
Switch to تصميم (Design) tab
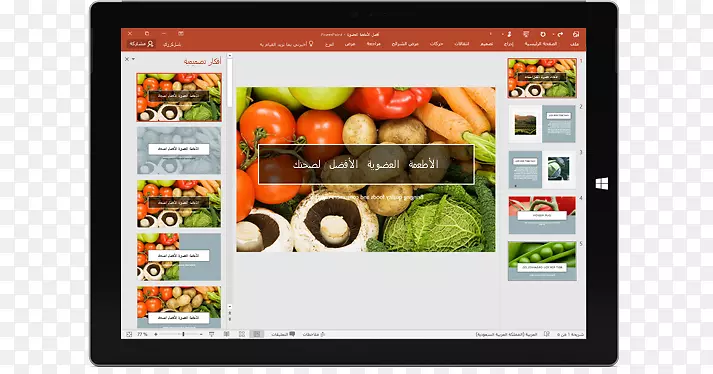pyautogui.click(x=487, y=44)
